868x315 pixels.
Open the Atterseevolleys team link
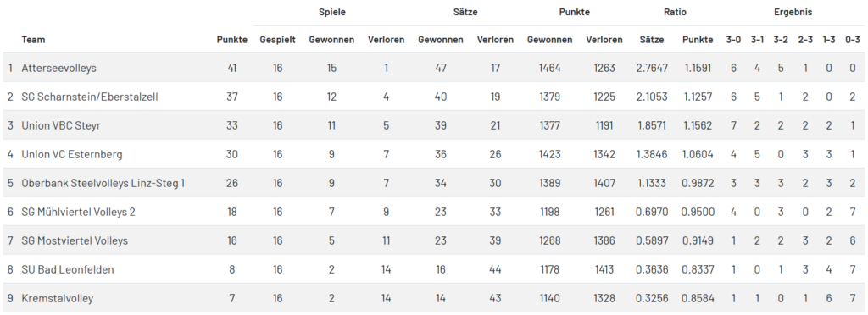[58, 68]
